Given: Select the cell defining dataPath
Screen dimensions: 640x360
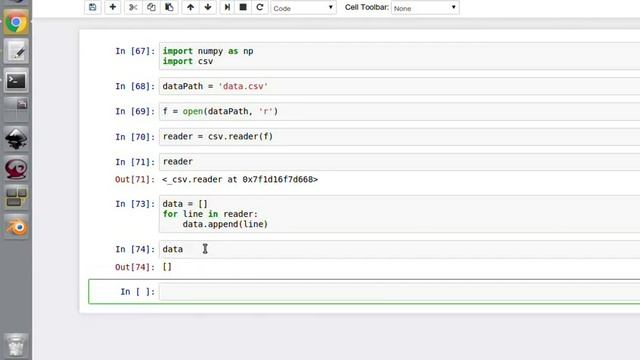Looking at the screenshot, I should pyautogui.click(x=400, y=86).
